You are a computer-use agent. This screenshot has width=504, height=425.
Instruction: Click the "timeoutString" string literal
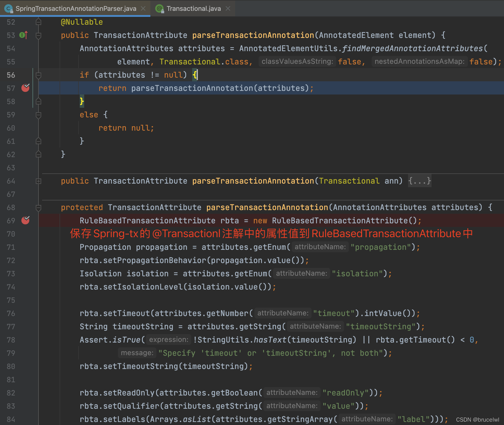(381, 327)
